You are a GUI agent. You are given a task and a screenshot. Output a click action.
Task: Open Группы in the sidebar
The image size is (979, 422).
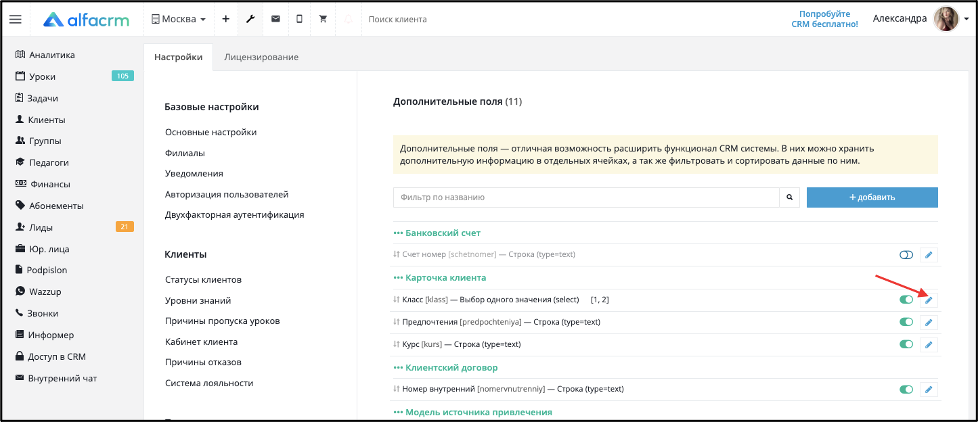click(x=37, y=141)
